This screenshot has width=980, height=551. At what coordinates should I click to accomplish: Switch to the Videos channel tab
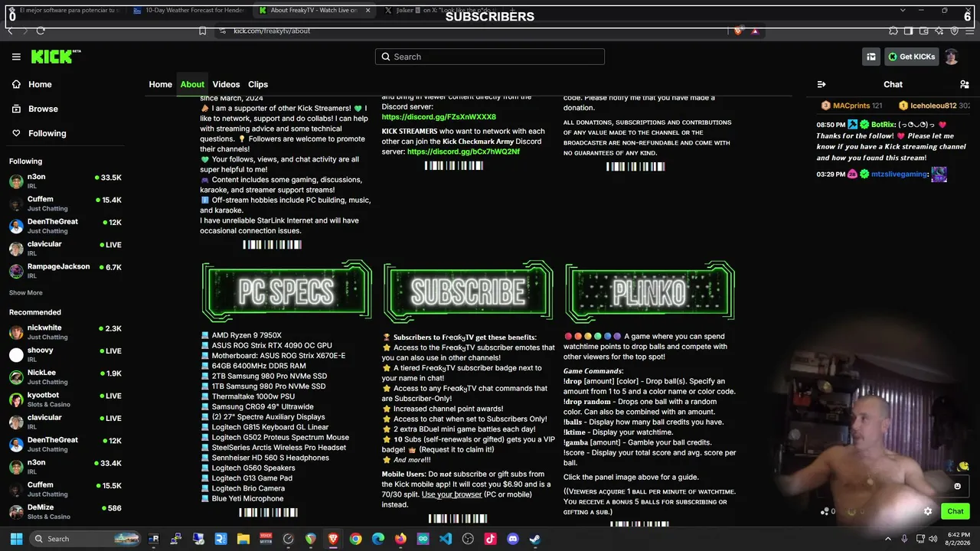point(226,84)
